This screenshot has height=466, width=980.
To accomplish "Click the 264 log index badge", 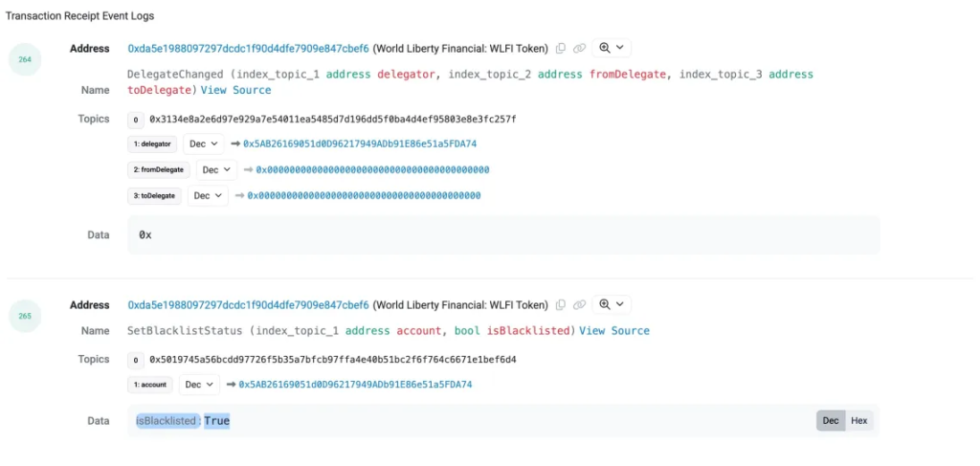I will point(25,59).
